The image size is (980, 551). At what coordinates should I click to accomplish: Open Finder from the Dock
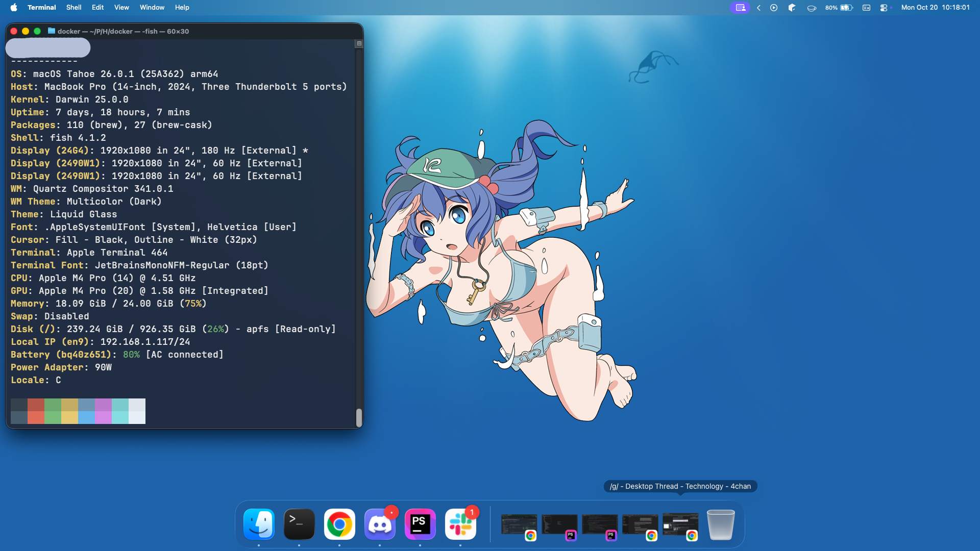pos(259,524)
